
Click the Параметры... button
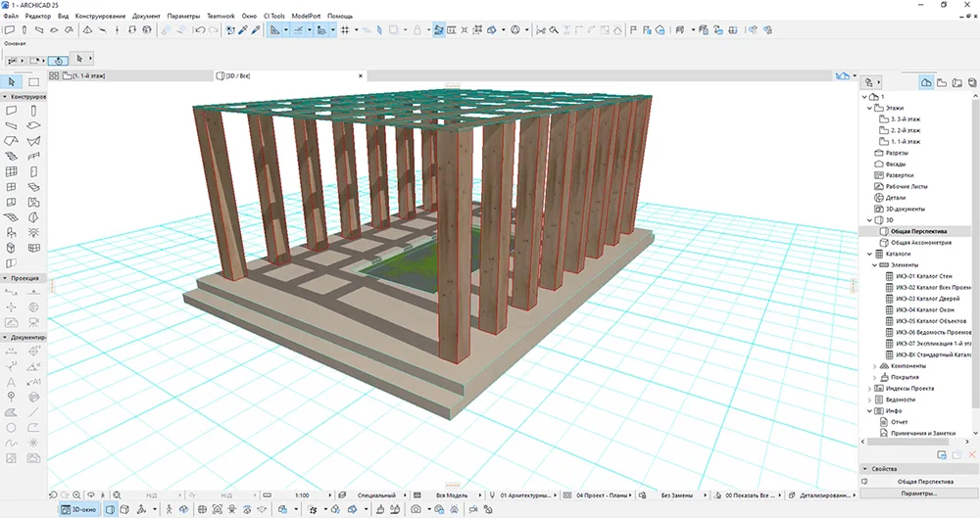[x=918, y=493]
